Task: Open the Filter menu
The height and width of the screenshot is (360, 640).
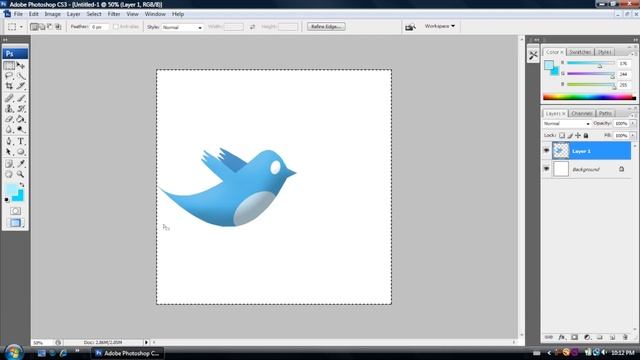Action: click(x=114, y=14)
